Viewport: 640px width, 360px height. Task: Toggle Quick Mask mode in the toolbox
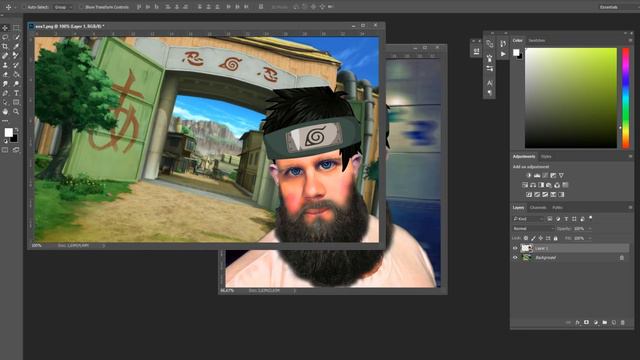tap(4, 150)
